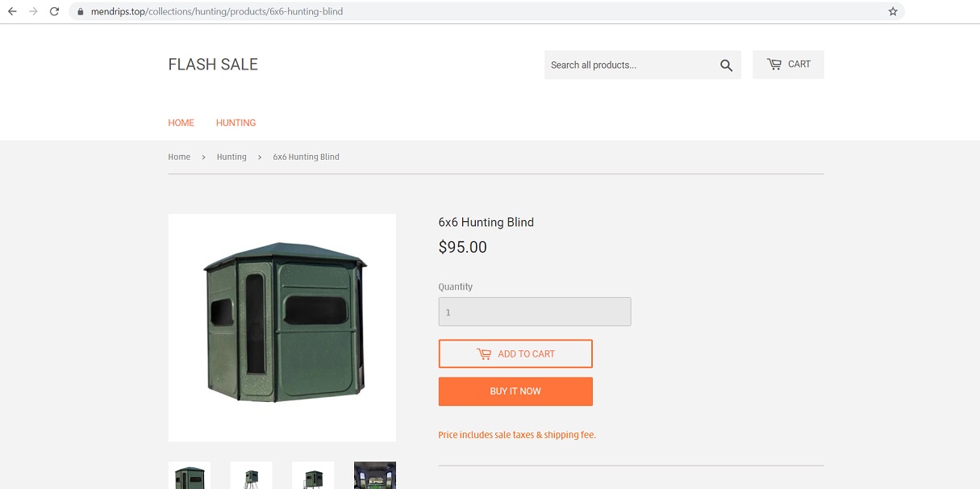The image size is (980, 489).
Task: Click the cart icon in the header
Action: (774, 65)
